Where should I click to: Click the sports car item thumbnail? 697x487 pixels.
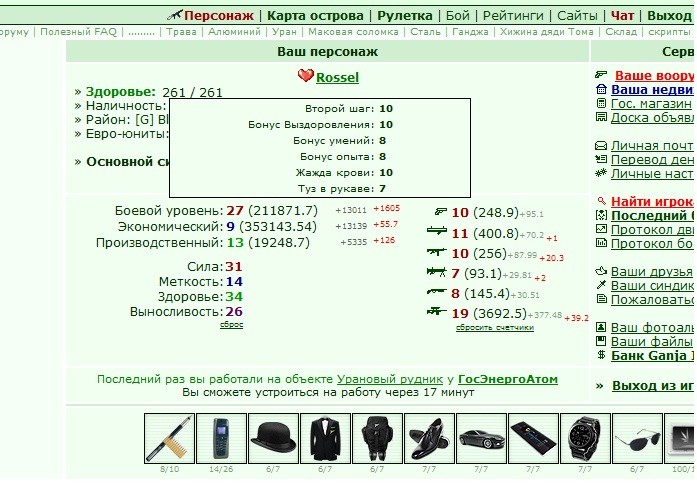click(x=481, y=438)
